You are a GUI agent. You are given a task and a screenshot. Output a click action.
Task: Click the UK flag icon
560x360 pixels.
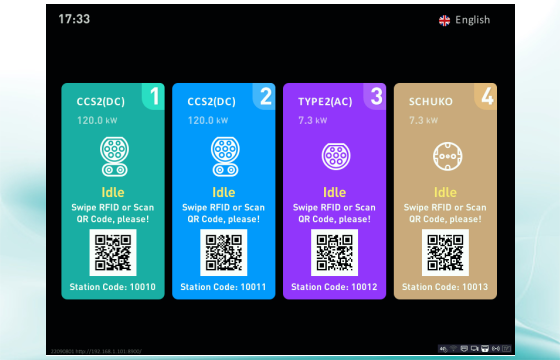tap(444, 21)
